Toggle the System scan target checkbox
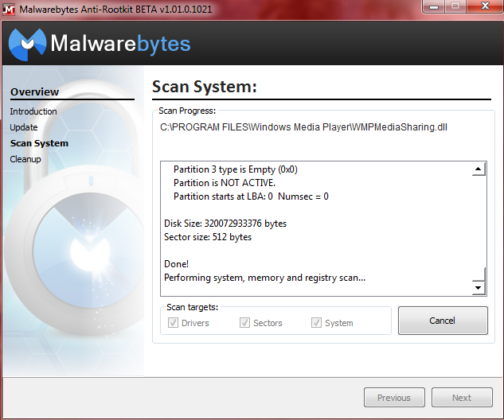This screenshot has width=504, height=420. coord(316,323)
